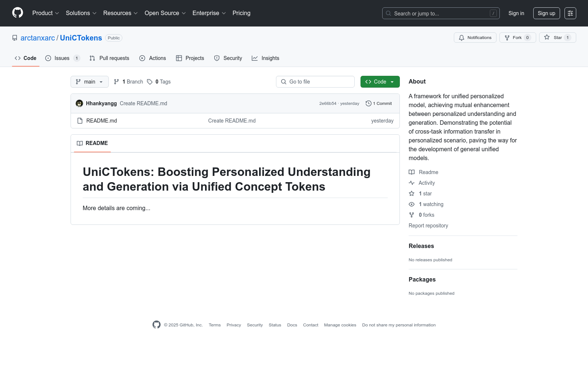View the 0 Tags list

click(x=159, y=82)
